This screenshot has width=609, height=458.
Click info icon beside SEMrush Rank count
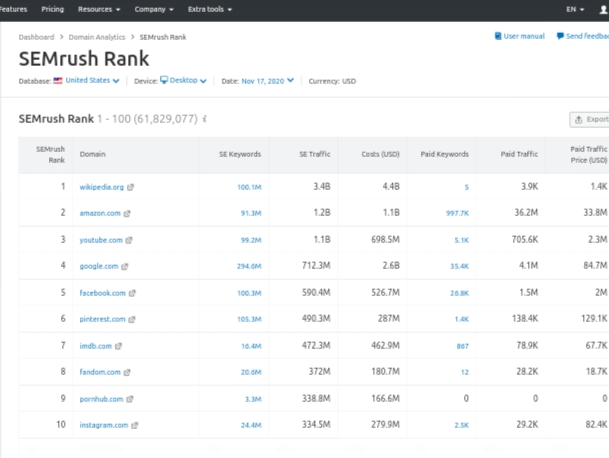click(x=205, y=119)
